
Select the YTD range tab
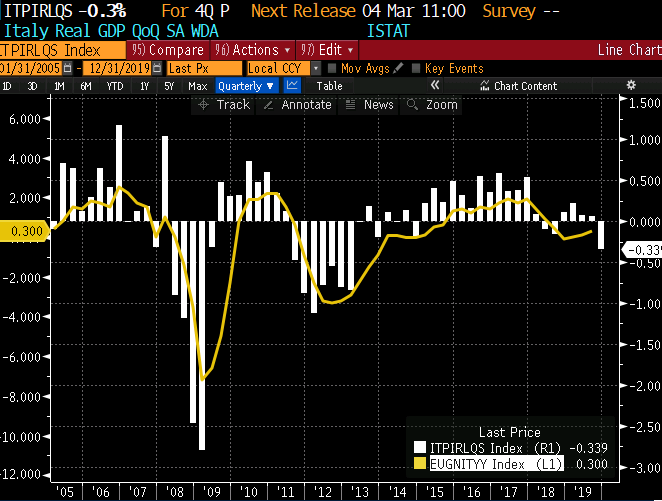click(115, 86)
